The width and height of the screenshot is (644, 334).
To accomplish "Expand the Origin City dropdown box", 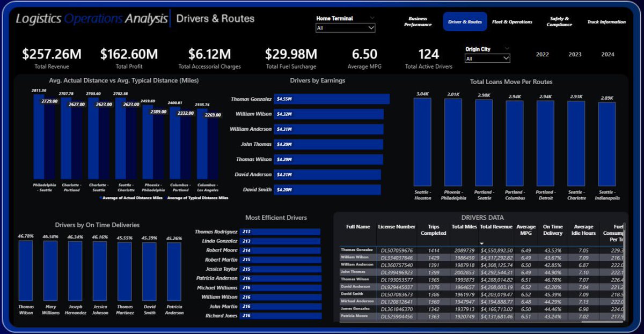I will 487,58.
